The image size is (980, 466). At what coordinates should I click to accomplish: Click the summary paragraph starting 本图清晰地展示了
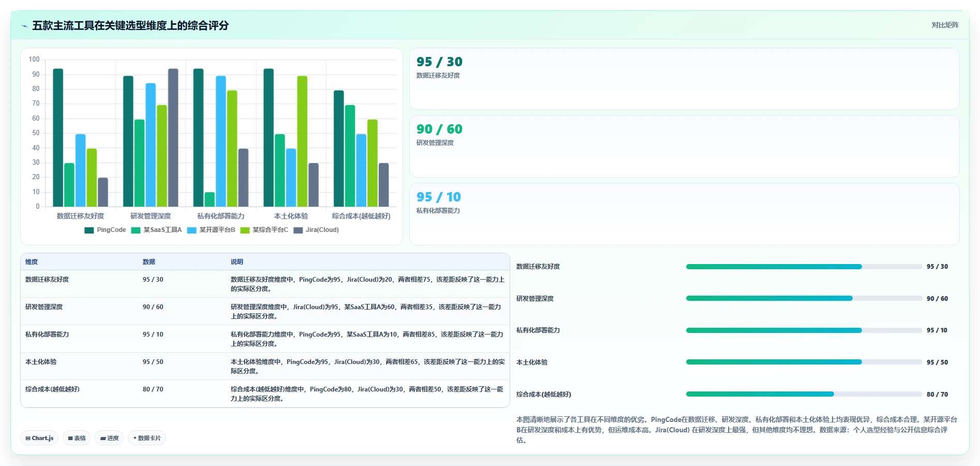(737, 430)
